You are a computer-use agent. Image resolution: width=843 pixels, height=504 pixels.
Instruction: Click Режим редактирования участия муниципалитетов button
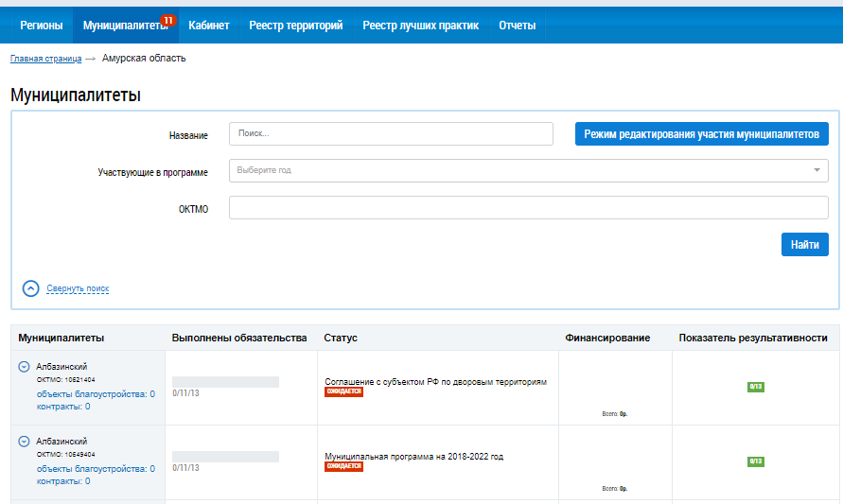(701, 134)
